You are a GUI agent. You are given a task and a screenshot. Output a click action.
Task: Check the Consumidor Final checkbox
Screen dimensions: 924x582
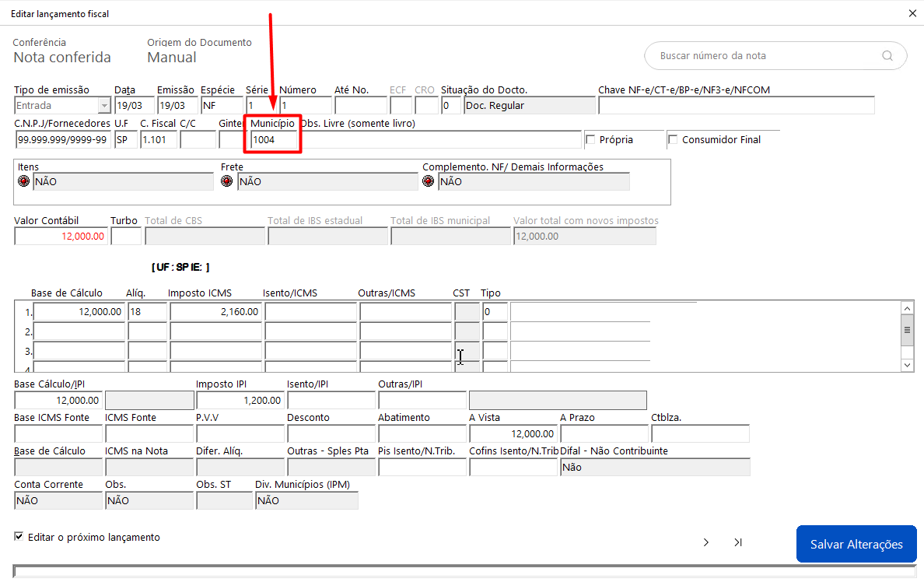[672, 139]
